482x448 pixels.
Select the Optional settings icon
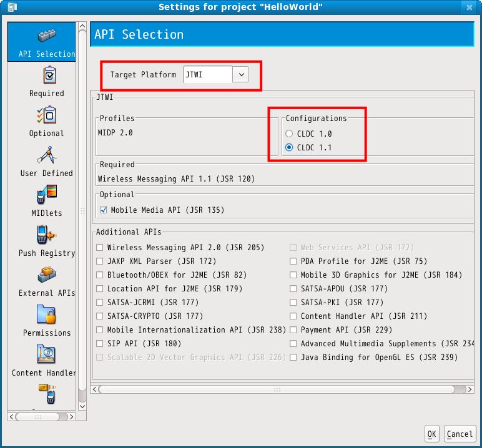(x=46, y=117)
